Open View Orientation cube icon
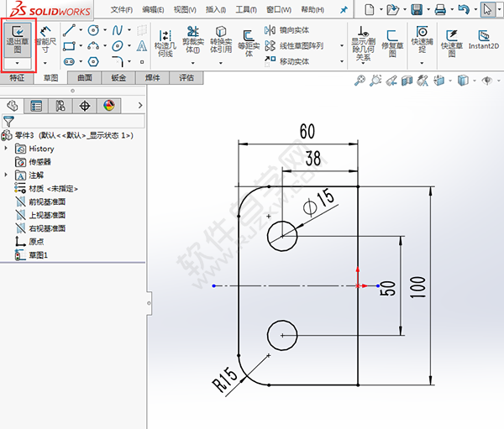Screen dimensions: 504x429 point(439,81)
